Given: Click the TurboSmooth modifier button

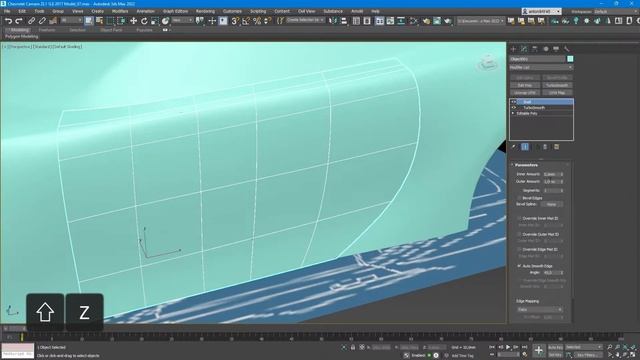Looking at the screenshot, I should (x=557, y=85).
